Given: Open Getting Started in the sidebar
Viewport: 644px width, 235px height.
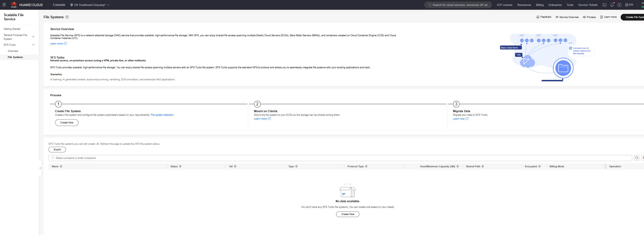Looking at the screenshot, I should (12, 29).
